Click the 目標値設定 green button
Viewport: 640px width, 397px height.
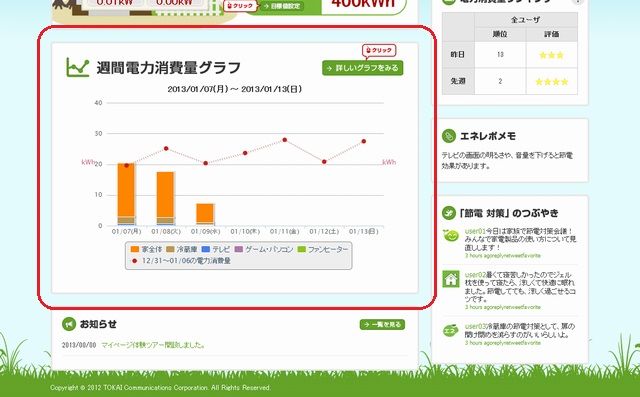click(x=282, y=6)
